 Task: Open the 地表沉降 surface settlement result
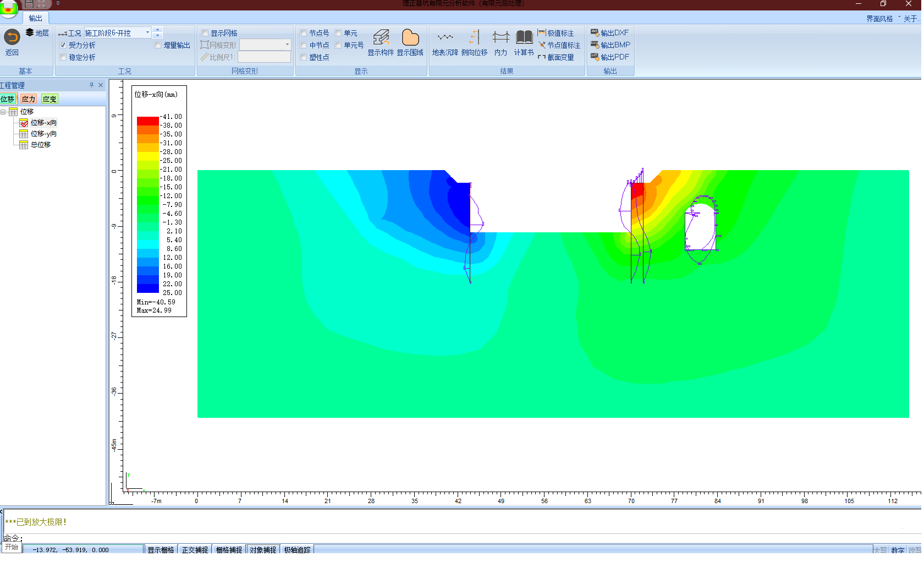tap(445, 43)
